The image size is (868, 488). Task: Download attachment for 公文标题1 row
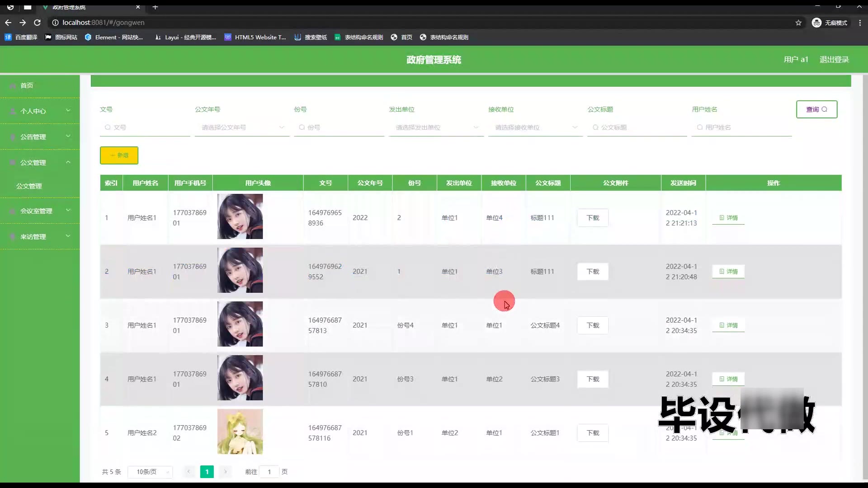coord(593,433)
